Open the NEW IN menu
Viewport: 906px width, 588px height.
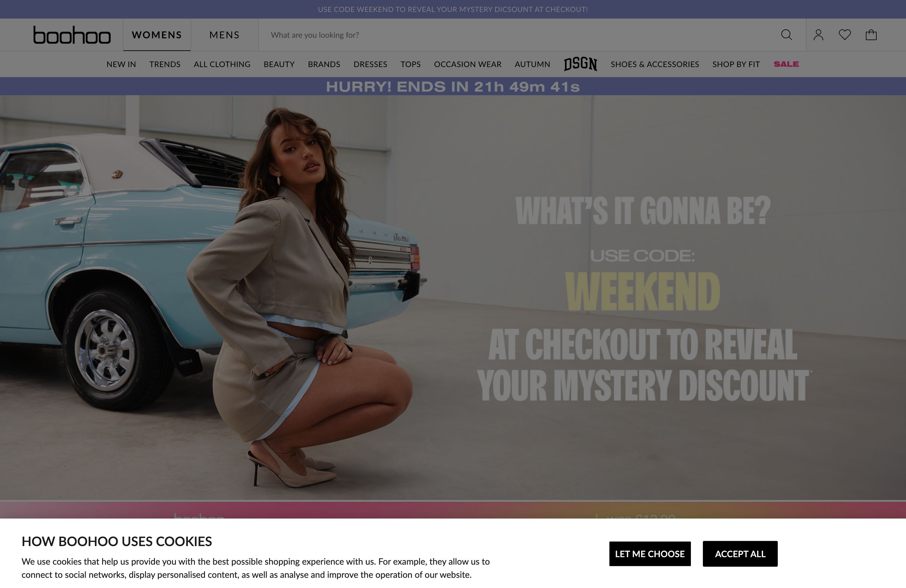(x=121, y=64)
